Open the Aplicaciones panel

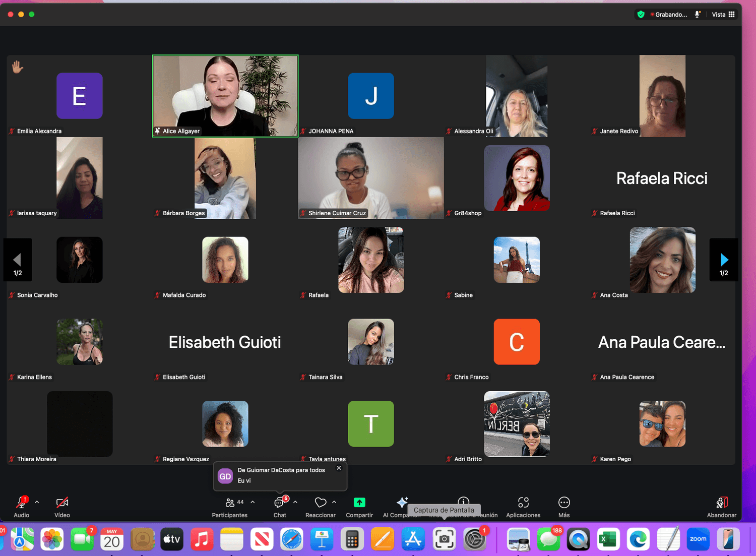click(x=523, y=507)
